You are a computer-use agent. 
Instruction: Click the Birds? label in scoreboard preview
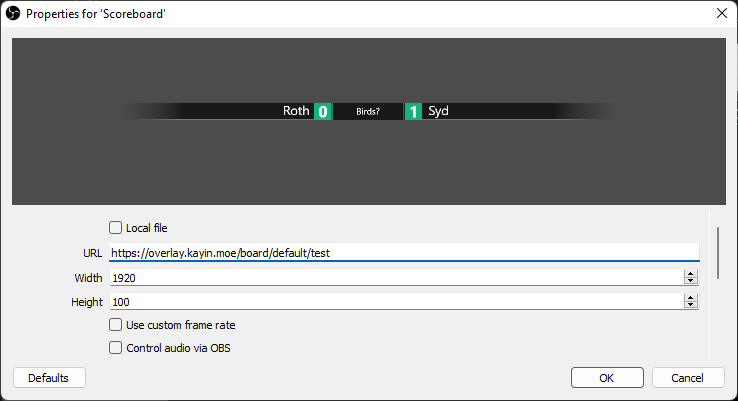[x=368, y=112]
